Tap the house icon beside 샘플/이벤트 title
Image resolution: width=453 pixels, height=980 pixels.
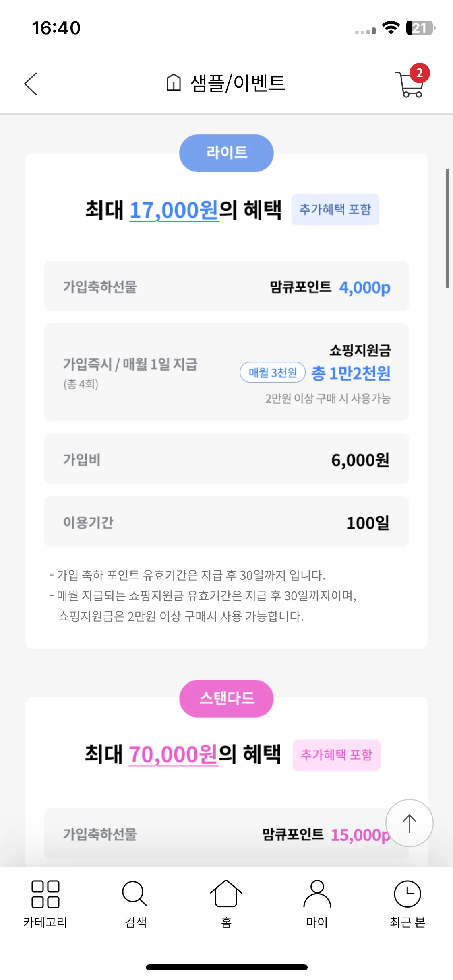[174, 82]
